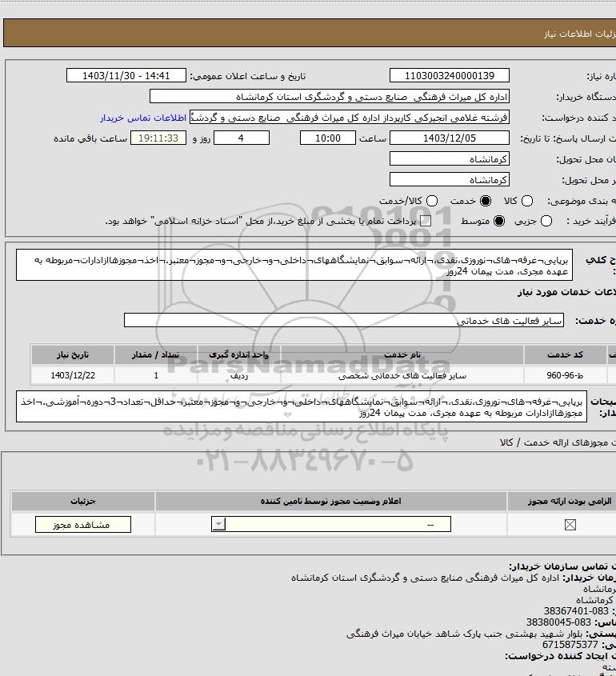Click the کد خدمت column header
Image resolution: width=616 pixels, height=676 pixels.
[565, 354]
